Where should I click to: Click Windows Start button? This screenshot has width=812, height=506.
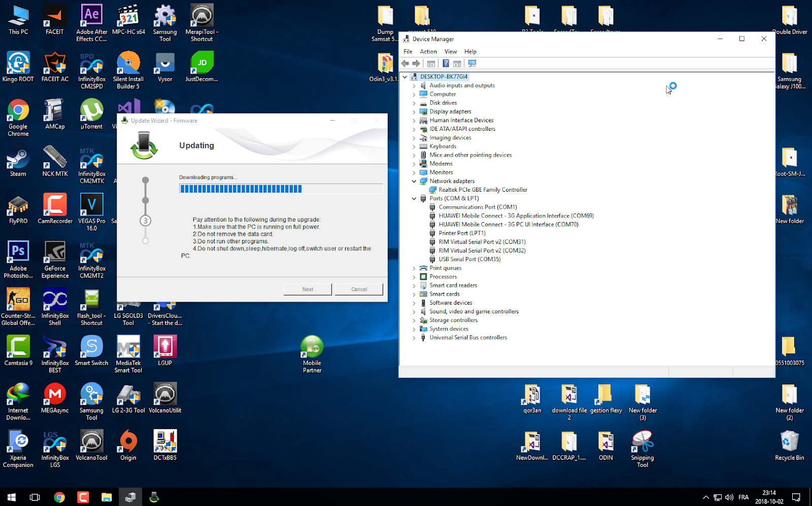point(11,497)
